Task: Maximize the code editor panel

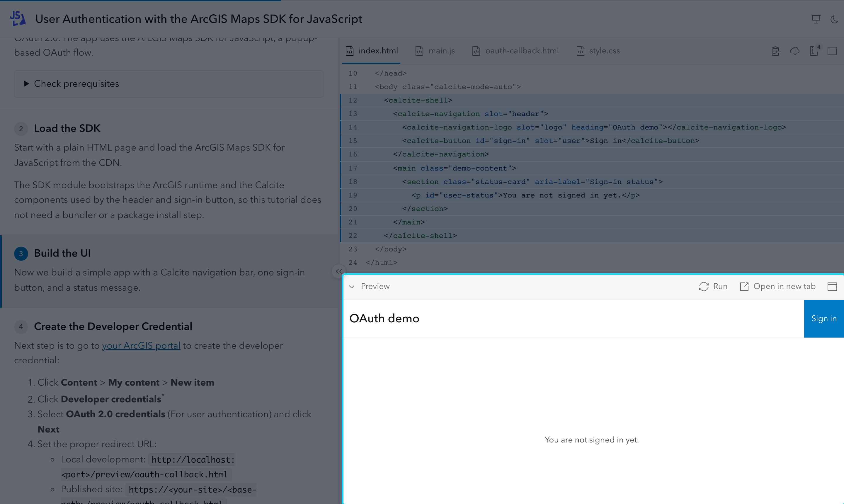Action: pos(832,51)
